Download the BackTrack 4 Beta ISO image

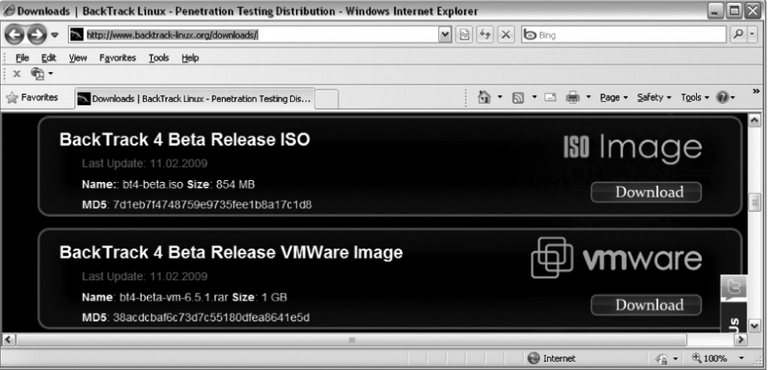coord(646,192)
